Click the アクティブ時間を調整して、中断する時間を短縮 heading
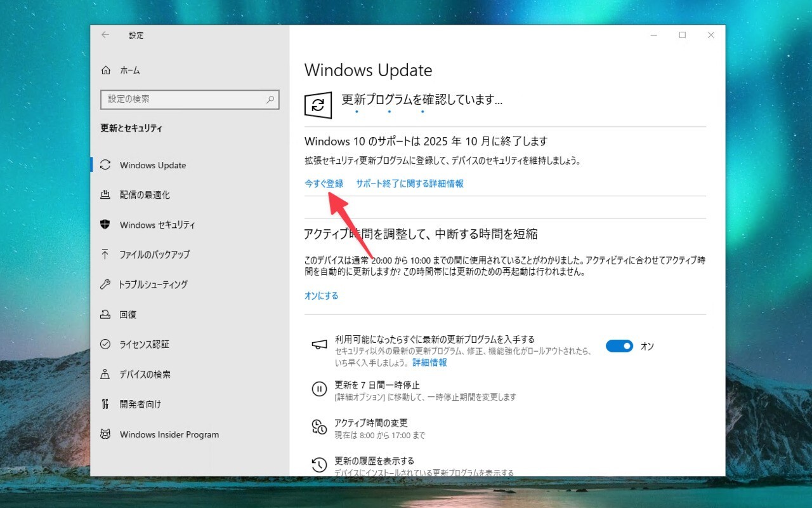The image size is (812, 508). (421, 234)
